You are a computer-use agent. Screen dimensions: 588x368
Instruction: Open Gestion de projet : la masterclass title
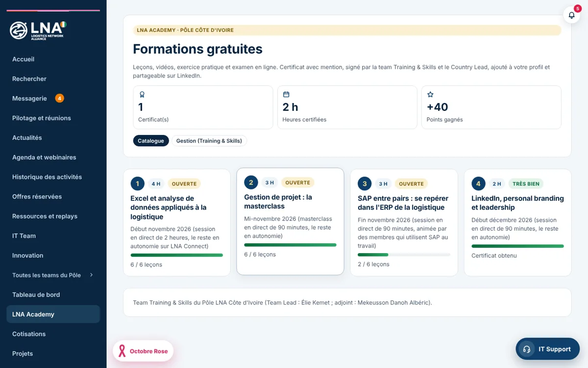(x=278, y=202)
